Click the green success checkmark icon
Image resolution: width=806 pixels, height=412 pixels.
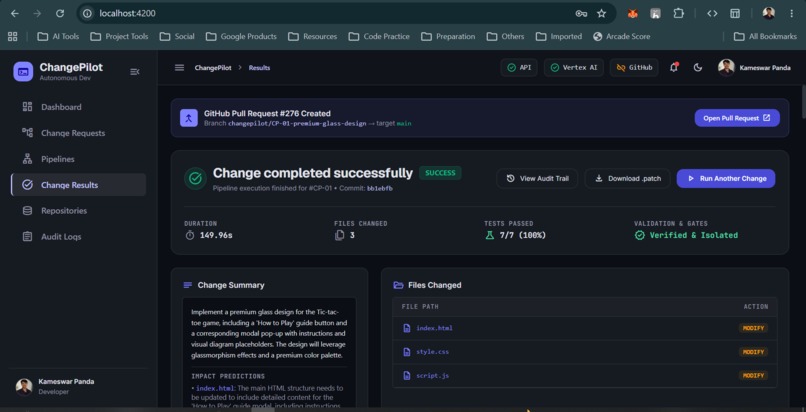pyautogui.click(x=195, y=178)
